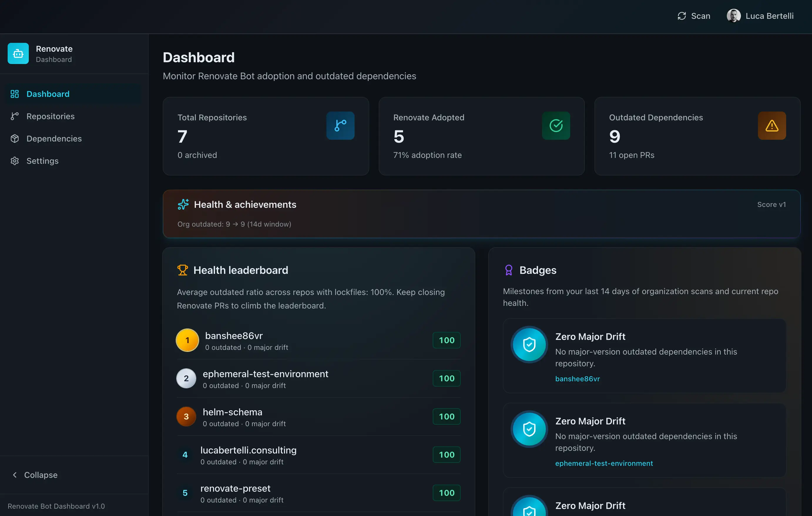Click the bronze rank 3 medal
The height and width of the screenshot is (516, 812).
click(186, 416)
